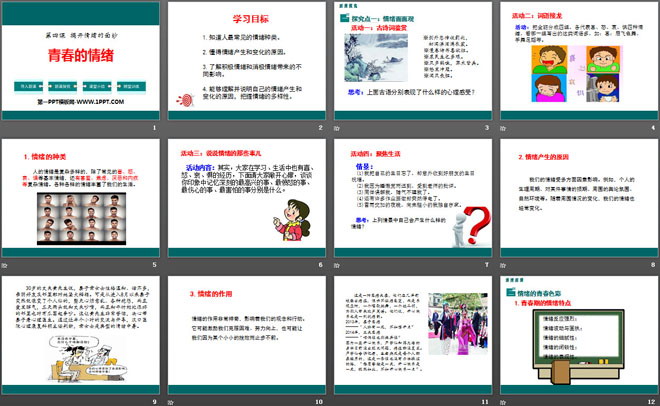The width and height of the screenshot is (660, 406).
Task: Click the animation star icon under slide 7
Action: (337, 265)
